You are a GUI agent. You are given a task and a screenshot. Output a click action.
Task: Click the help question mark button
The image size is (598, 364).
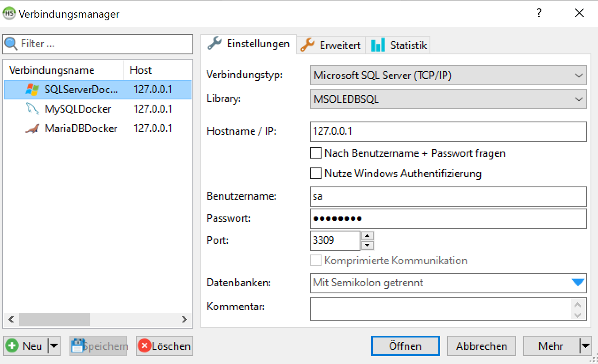539,13
